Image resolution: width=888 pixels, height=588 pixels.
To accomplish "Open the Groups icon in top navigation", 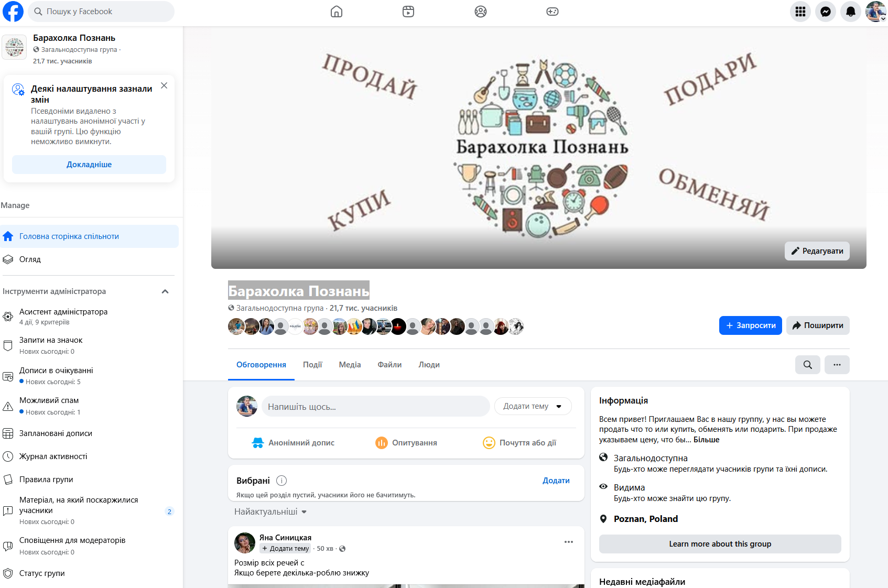I will (x=481, y=11).
